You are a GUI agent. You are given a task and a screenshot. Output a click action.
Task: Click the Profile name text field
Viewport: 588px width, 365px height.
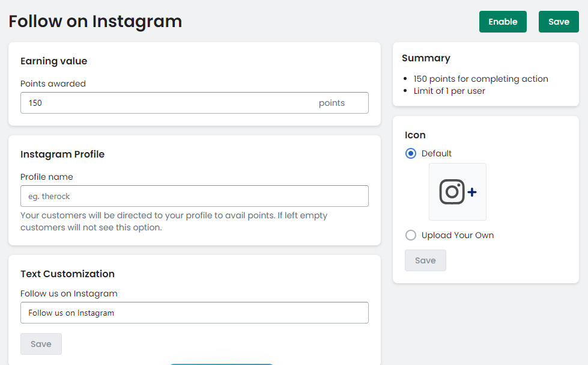click(x=194, y=196)
